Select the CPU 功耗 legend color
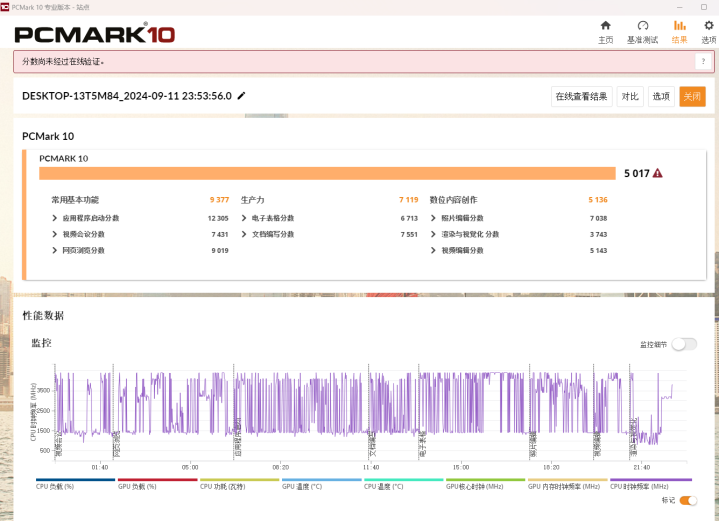This screenshot has width=719, height=521. (239, 480)
